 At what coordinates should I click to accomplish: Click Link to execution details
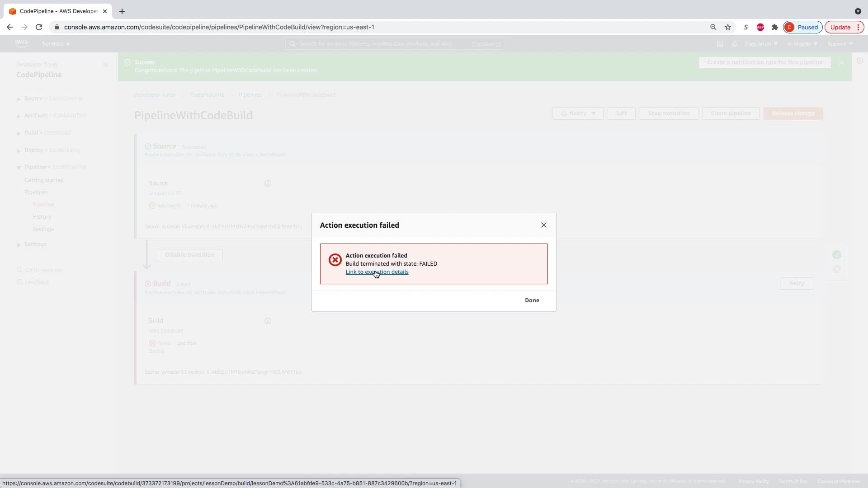tap(377, 272)
